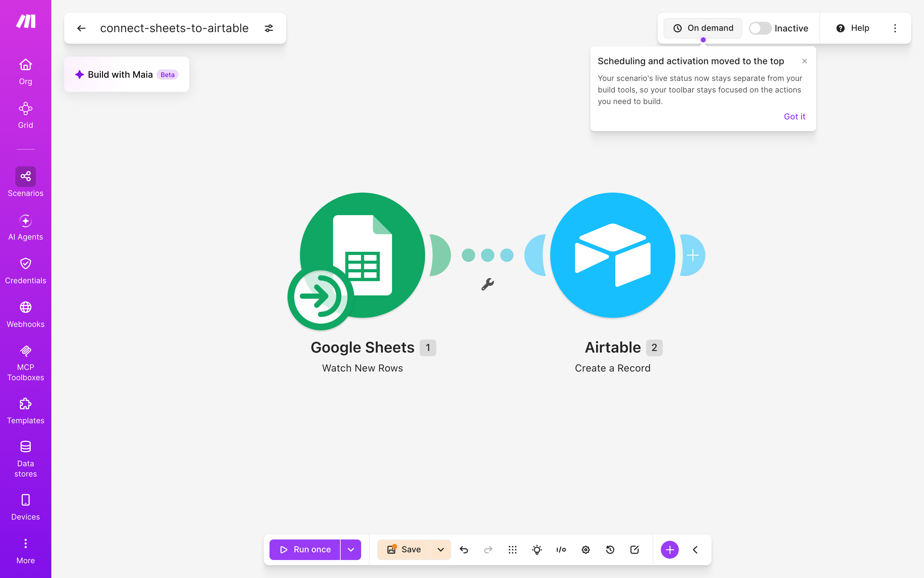Open Scenarios section
Image resolution: width=924 pixels, height=578 pixels.
click(x=26, y=182)
